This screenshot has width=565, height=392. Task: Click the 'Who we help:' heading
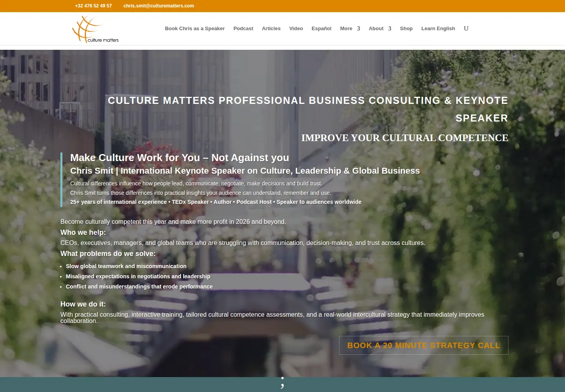83,232
